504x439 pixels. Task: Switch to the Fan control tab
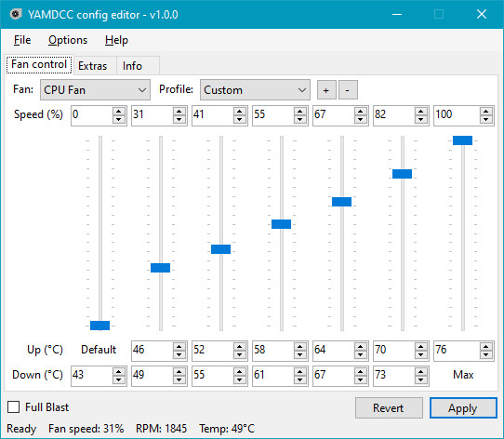(x=39, y=64)
